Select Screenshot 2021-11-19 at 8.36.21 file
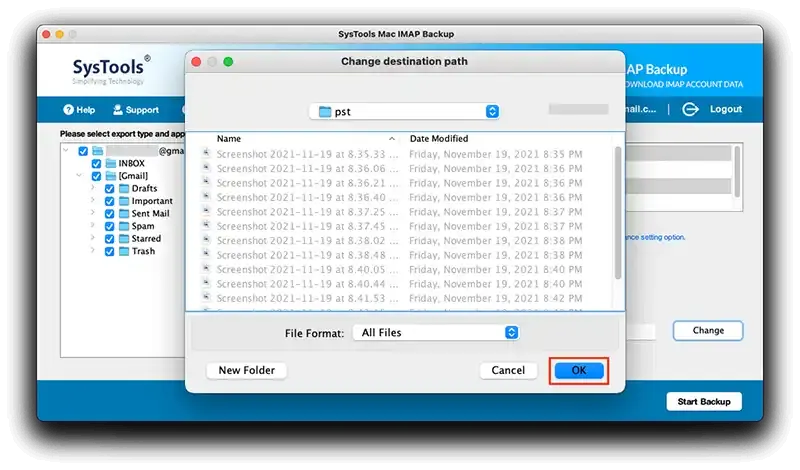The image size is (800, 470). pyautogui.click(x=307, y=183)
